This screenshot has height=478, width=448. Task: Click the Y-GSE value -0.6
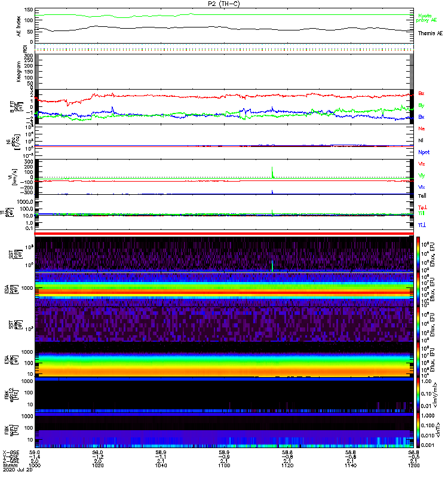click(351, 457)
